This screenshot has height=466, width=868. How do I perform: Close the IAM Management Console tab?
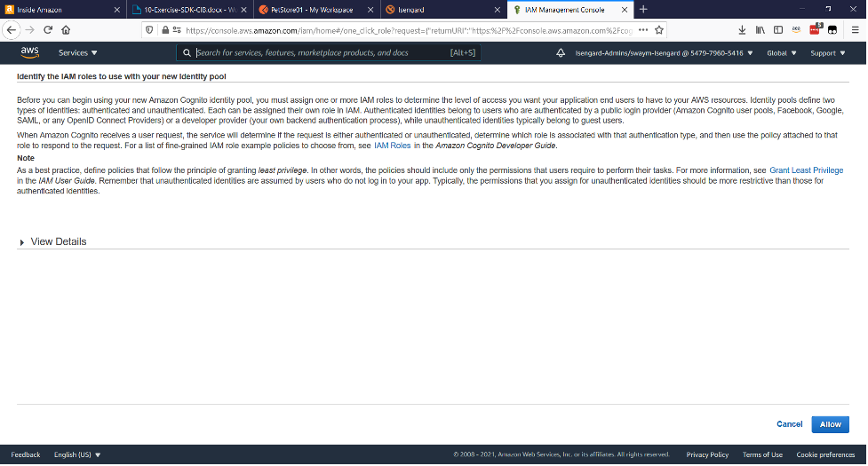(x=624, y=10)
